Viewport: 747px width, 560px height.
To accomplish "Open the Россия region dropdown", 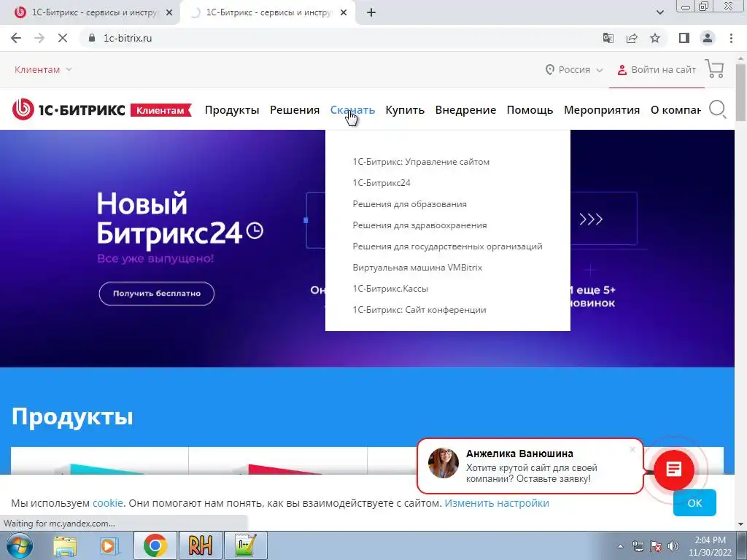I will point(574,69).
